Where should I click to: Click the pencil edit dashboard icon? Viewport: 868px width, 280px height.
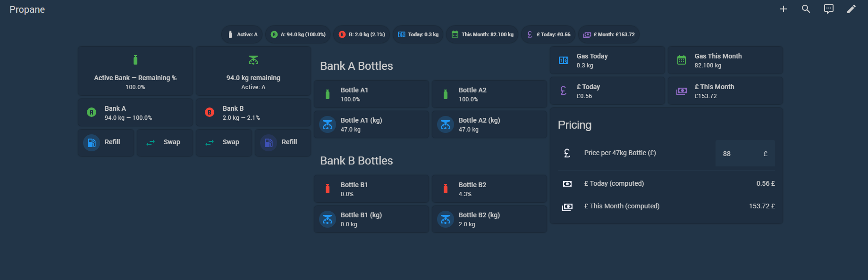[x=851, y=9]
